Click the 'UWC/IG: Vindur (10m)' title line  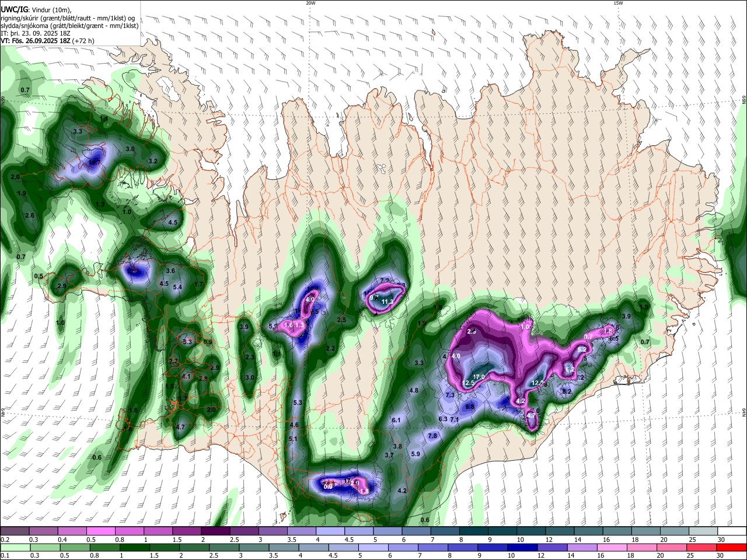pyautogui.click(x=36, y=9)
